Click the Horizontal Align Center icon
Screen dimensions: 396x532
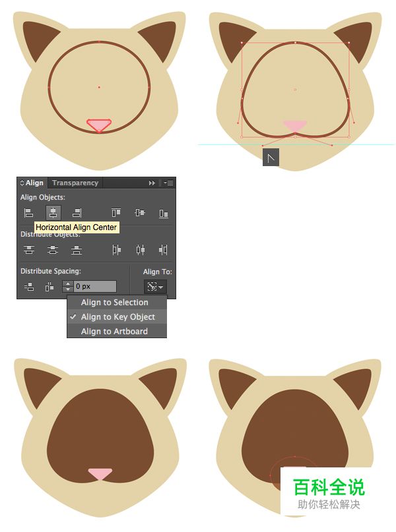tap(53, 212)
